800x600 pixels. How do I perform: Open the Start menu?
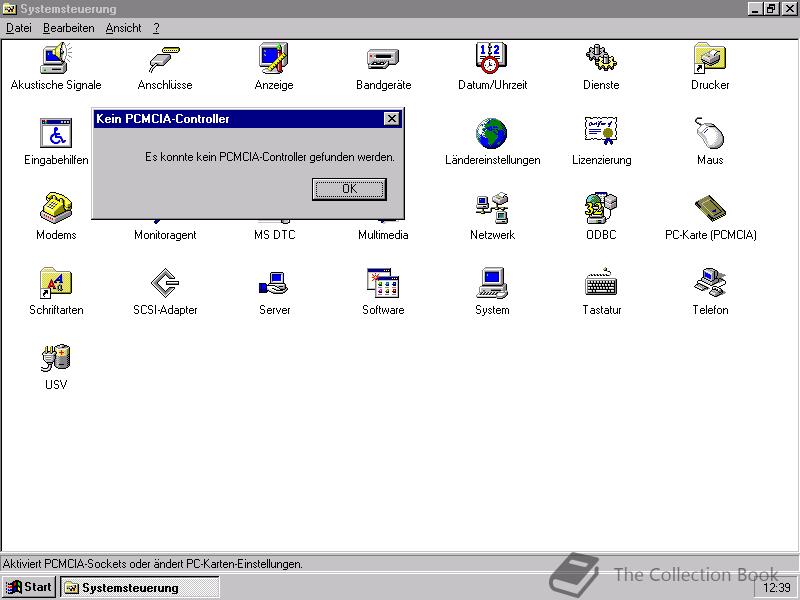(x=29, y=587)
